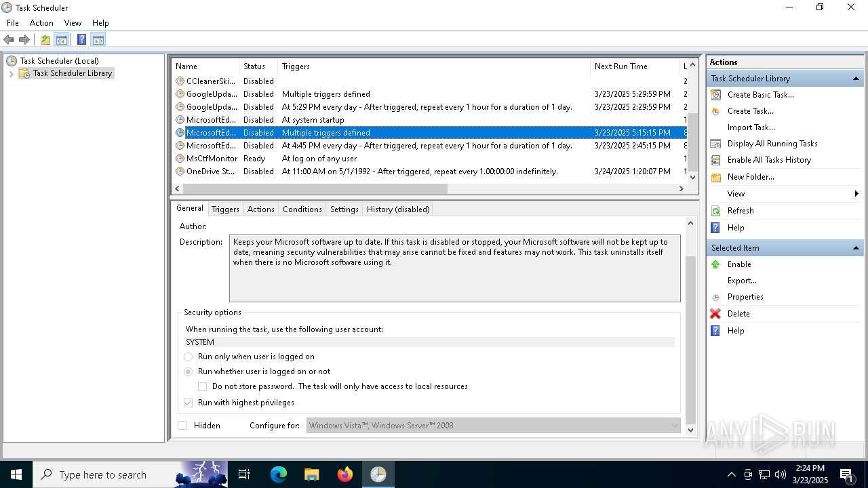Sort the task list by the Name column

tap(205, 66)
